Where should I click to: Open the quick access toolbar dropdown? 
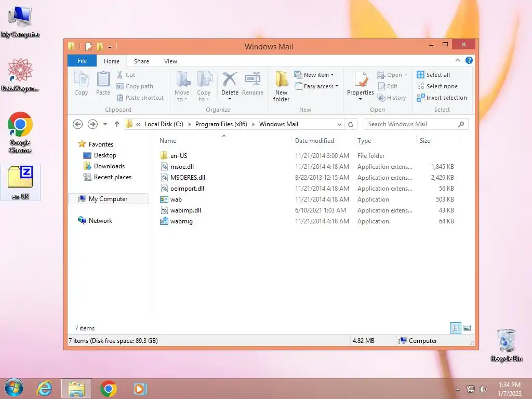click(110, 47)
